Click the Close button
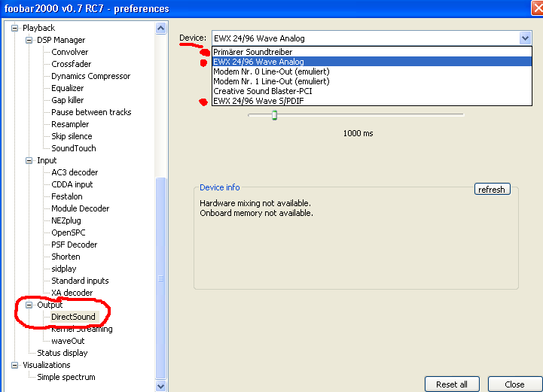Screen dimensions: 543x392 [x=514, y=384]
